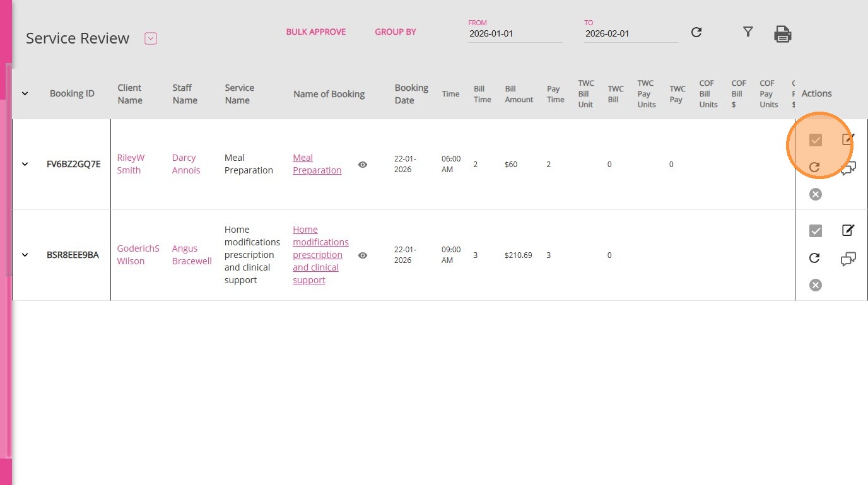Click the print icon in header
This screenshot has height=485, width=868.
tap(782, 34)
